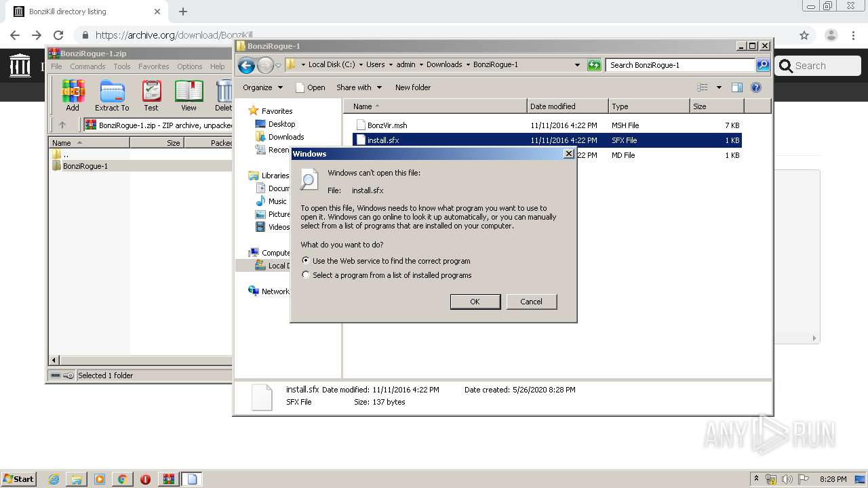
Task: Click Open button in Explorer toolbar
Action: (x=311, y=87)
